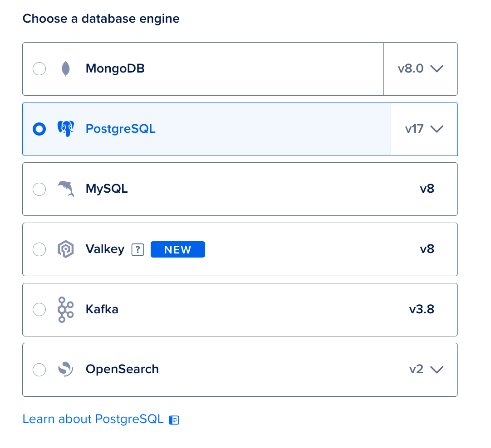Image resolution: width=491 pixels, height=448 pixels.
Task: Click the OpenSearch logo icon
Action: [66, 369]
